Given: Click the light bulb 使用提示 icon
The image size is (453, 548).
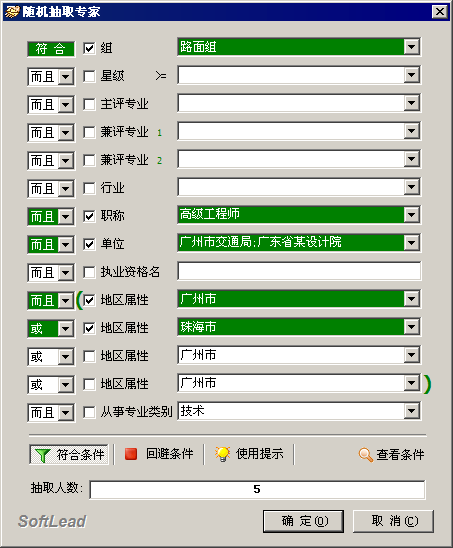Looking at the screenshot, I should 222,454.
